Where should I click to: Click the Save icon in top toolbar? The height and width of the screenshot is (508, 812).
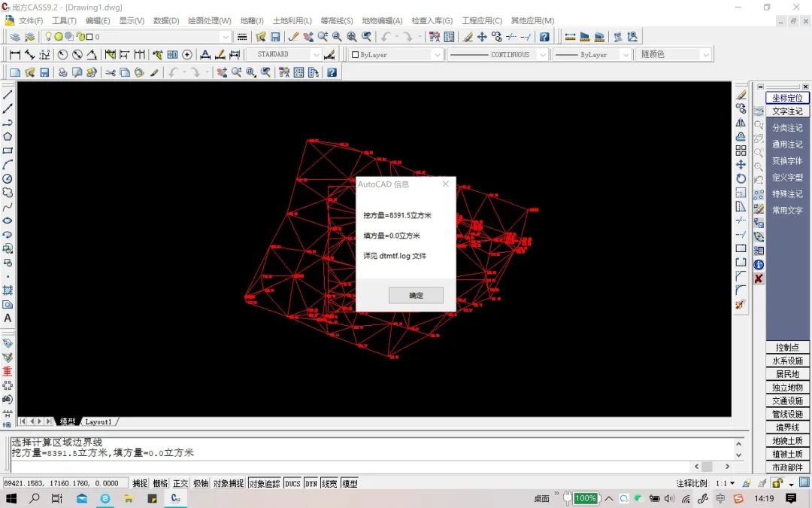(x=275, y=37)
